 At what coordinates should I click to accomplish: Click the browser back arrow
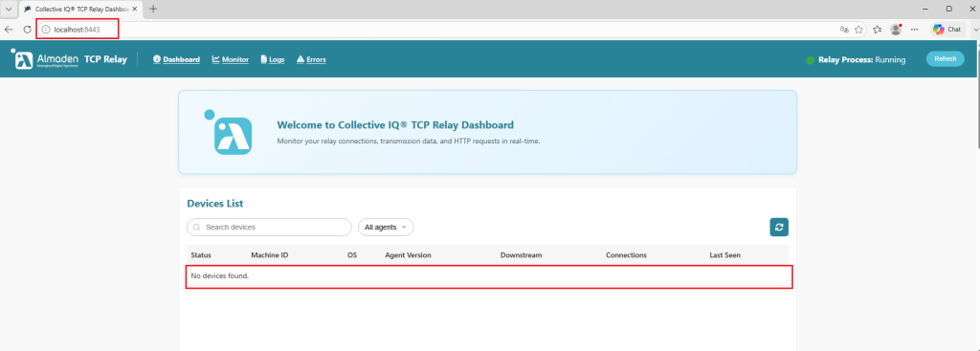tap(9, 30)
